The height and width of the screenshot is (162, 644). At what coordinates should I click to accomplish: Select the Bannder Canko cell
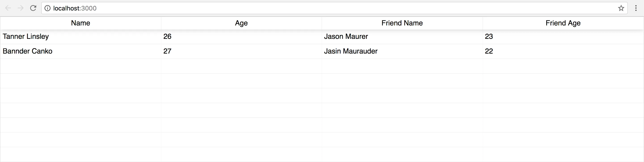[x=28, y=51]
